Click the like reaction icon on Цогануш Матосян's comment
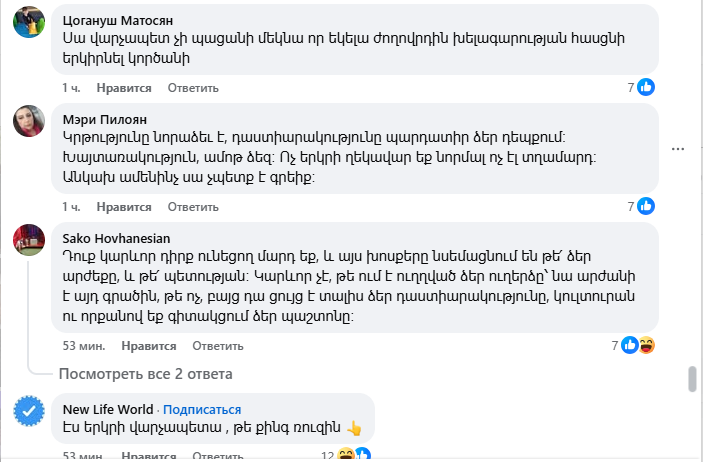 646,87
